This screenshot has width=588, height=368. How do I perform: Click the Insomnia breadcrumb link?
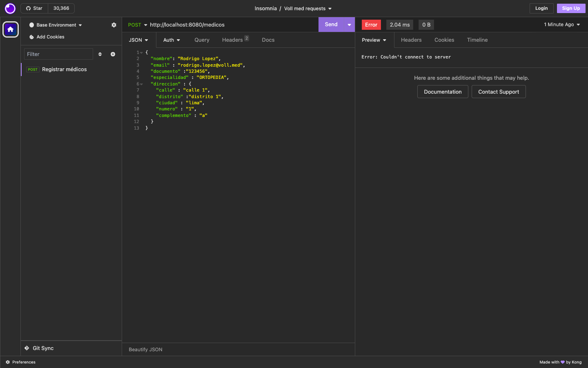pyautogui.click(x=265, y=8)
